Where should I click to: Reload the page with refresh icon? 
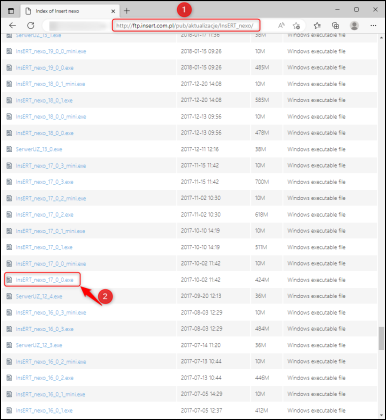point(31,25)
